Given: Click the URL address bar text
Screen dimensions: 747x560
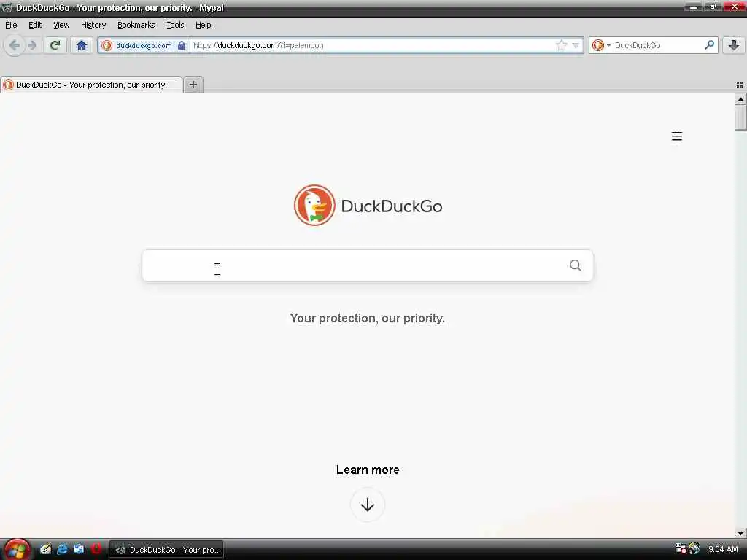Looking at the screenshot, I should (x=258, y=45).
